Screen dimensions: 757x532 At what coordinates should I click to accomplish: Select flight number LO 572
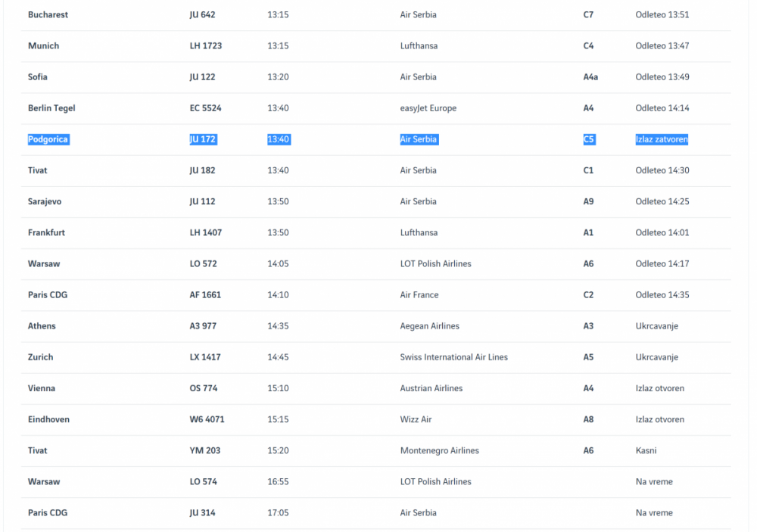(203, 264)
